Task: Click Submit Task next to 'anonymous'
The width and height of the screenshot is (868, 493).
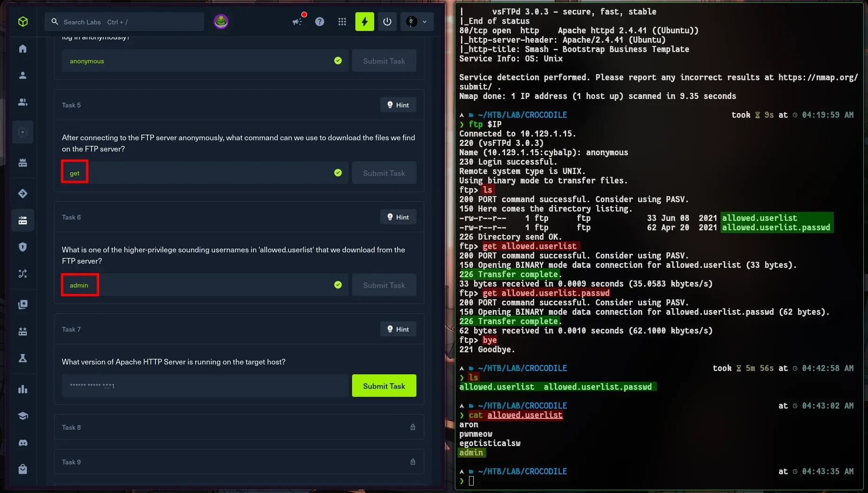Action: tap(384, 61)
